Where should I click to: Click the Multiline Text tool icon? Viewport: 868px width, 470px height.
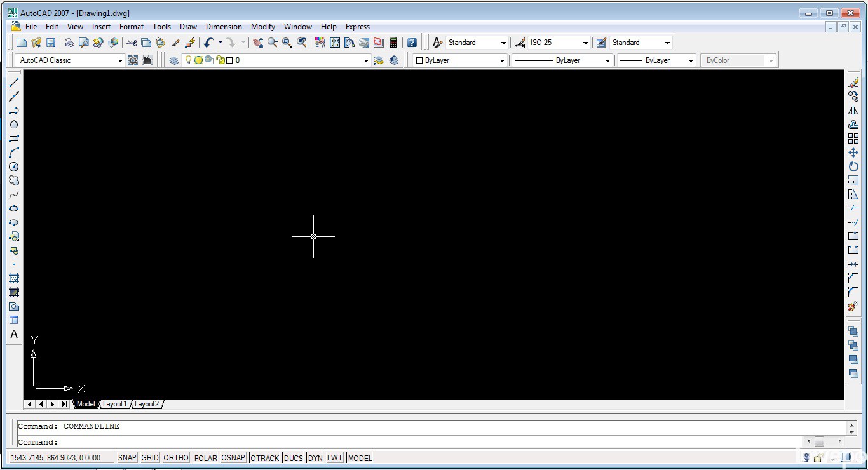point(14,334)
